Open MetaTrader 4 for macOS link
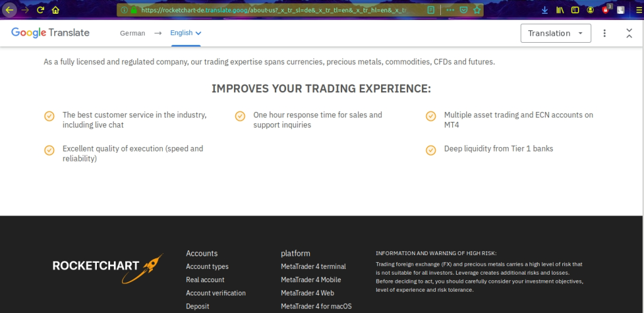 coord(316,306)
